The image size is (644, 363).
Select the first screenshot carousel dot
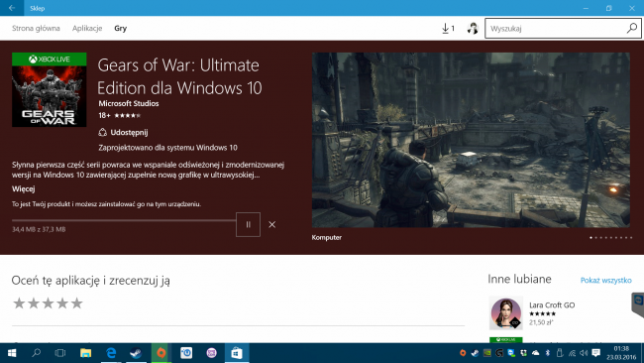(x=591, y=238)
